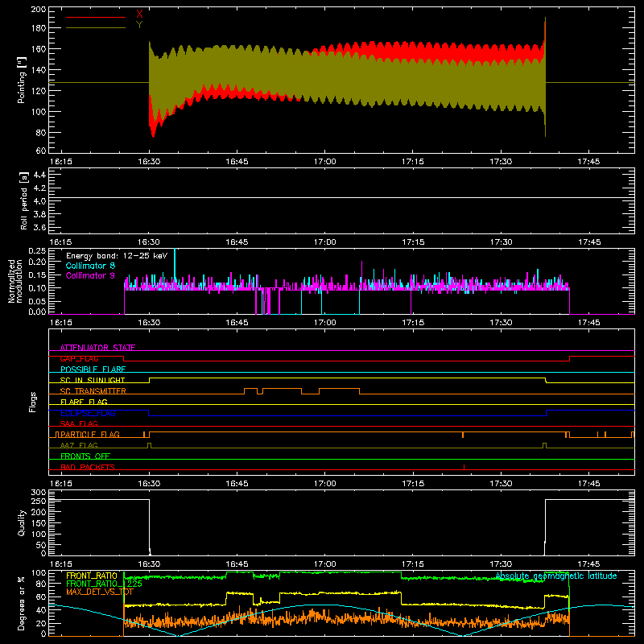Click the BAD_PACKETS red spike near 17:24

pos(464,467)
